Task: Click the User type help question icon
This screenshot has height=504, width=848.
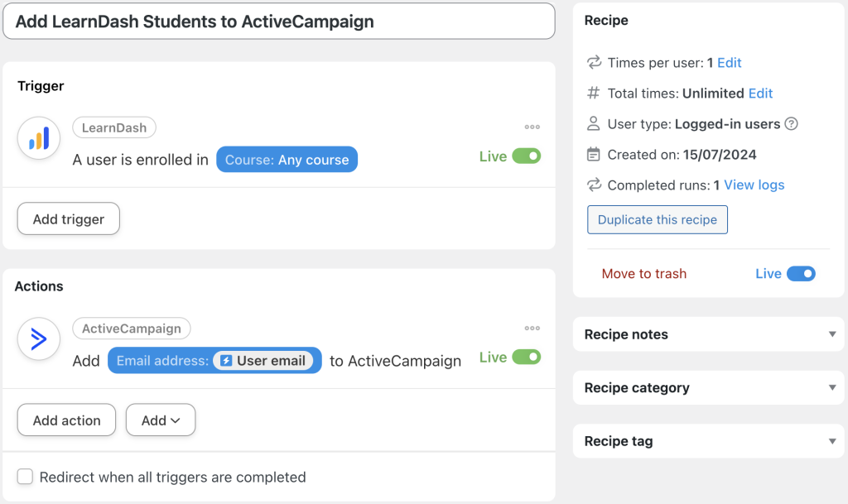Action: pyautogui.click(x=791, y=124)
